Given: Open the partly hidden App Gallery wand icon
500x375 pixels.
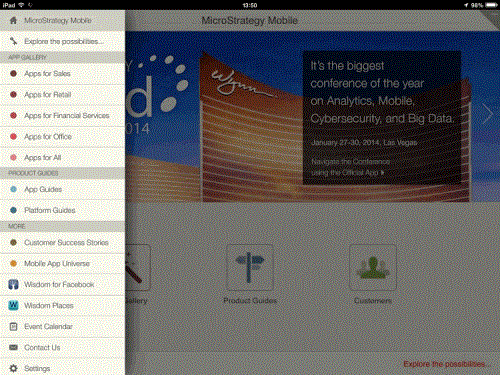Looking at the screenshot, I should tap(138, 268).
